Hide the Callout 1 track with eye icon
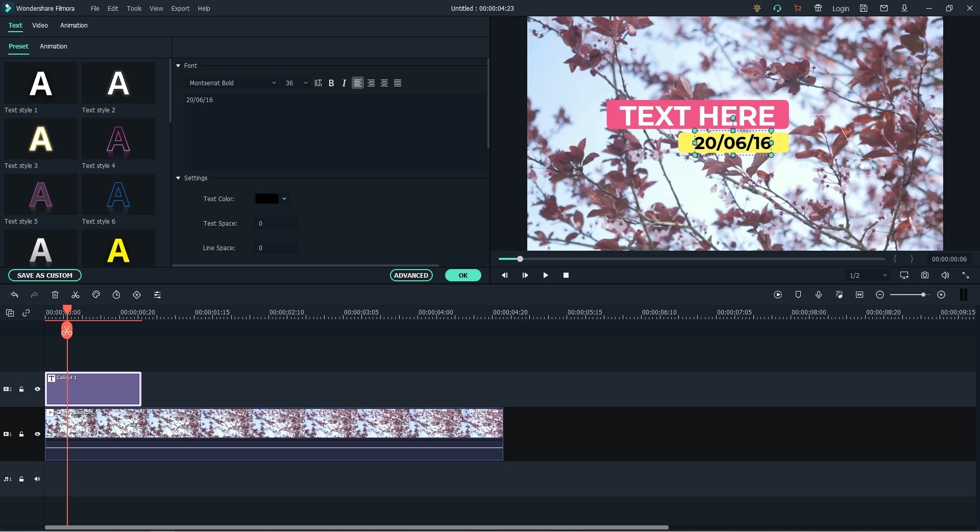The width and height of the screenshot is (980, 532). point(37,390)
